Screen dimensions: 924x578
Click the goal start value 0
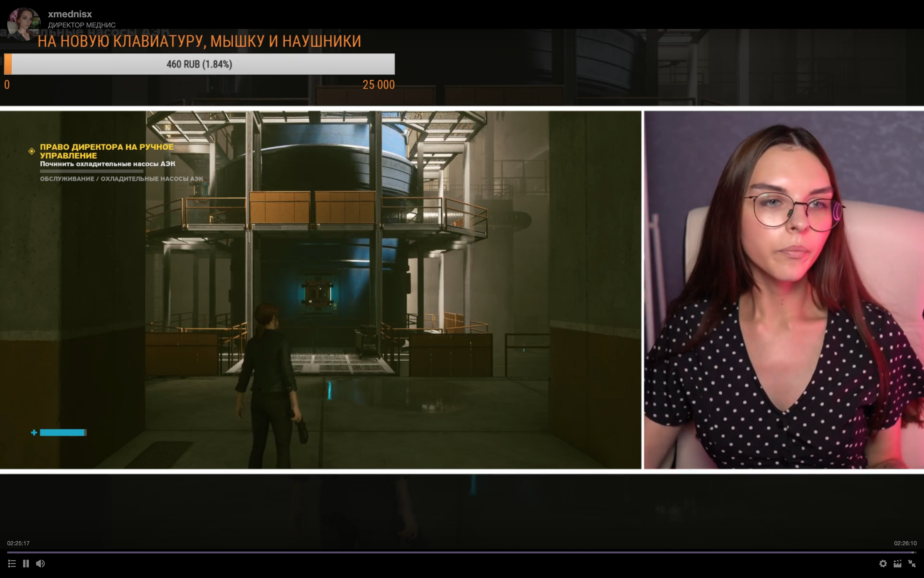(x=7, y=85)
